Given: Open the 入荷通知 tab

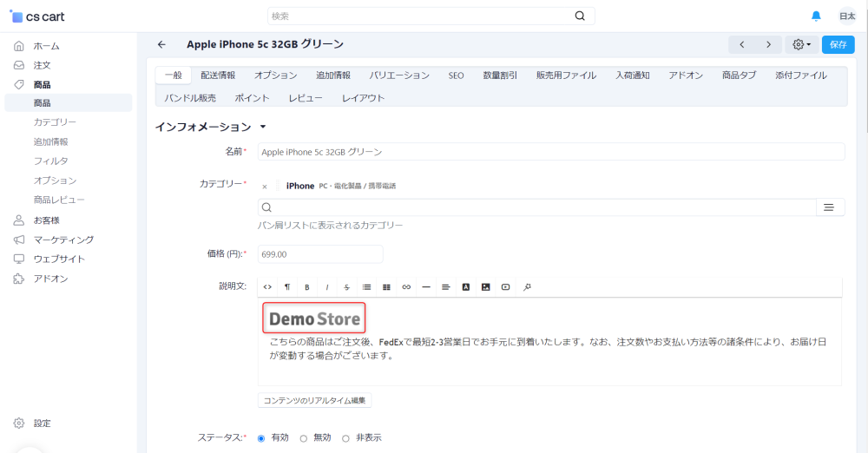Looking at the screenshot, I should coord(633,75).
